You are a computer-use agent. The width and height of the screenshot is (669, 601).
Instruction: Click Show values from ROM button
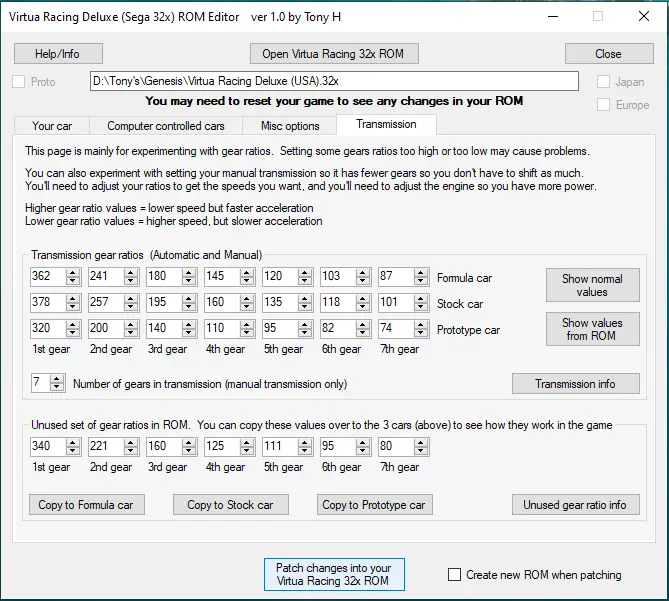(592, 329)
